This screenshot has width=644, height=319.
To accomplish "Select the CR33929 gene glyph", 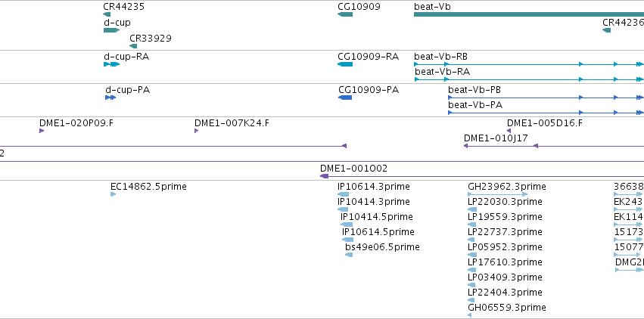I will click(133, 46).
